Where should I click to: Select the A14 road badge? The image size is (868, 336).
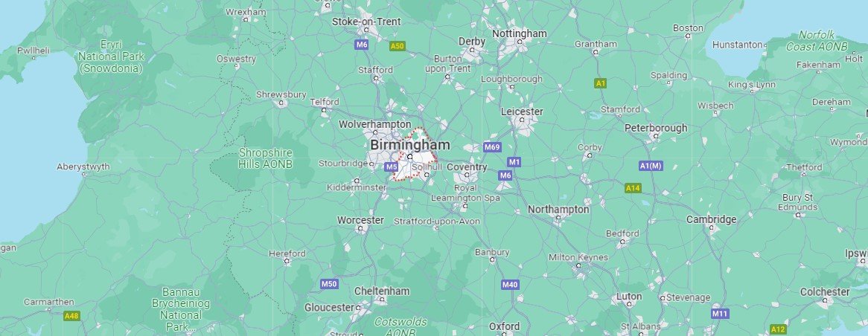click(x=633, y=189)
